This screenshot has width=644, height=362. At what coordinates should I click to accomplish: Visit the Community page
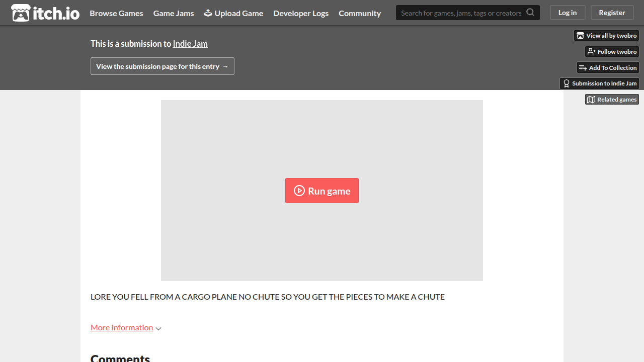tap(360, 13)
